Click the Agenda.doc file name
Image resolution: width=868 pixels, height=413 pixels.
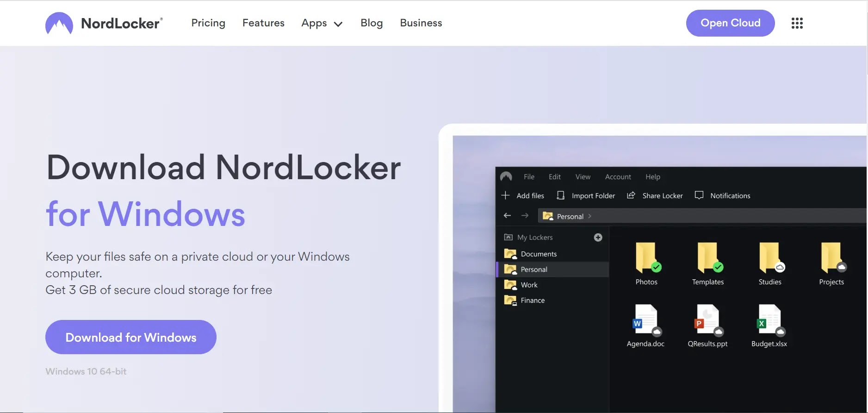[645, 344]
